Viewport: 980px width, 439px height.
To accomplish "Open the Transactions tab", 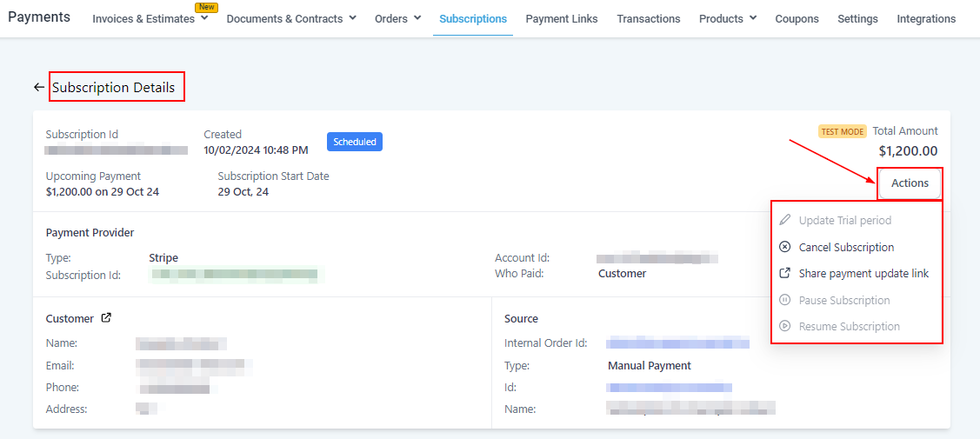I will [x=649, y=18].
